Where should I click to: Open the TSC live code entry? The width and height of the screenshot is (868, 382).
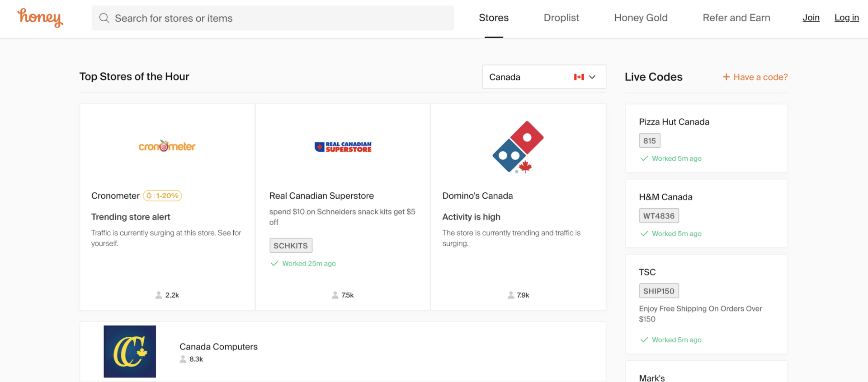point(647,272)
